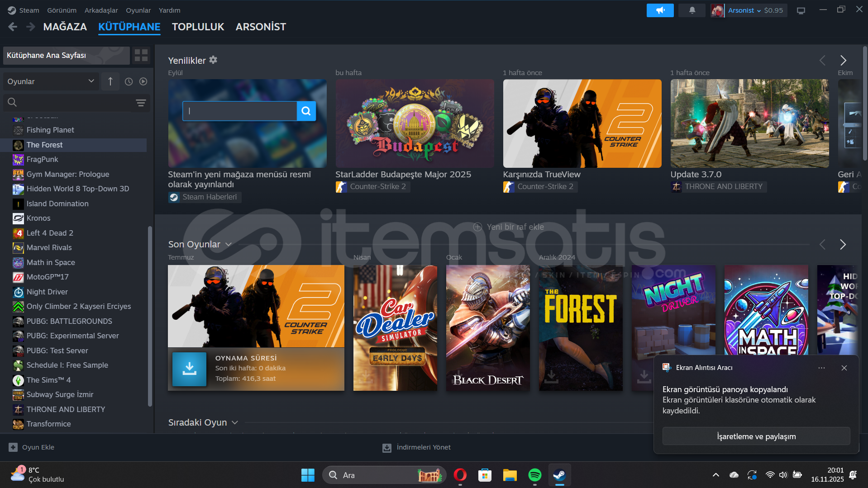The height and width of the screenshot is (488, 868).
Task: Toggle the sort direction arrow button
Action: tap(110, 81)
